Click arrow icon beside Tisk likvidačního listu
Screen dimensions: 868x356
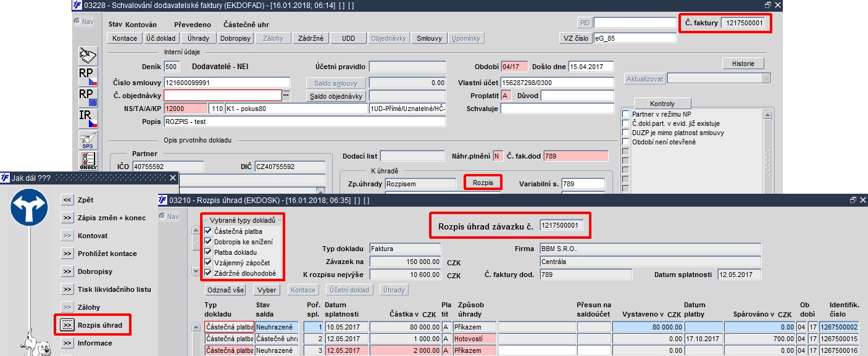click(67, 289)
